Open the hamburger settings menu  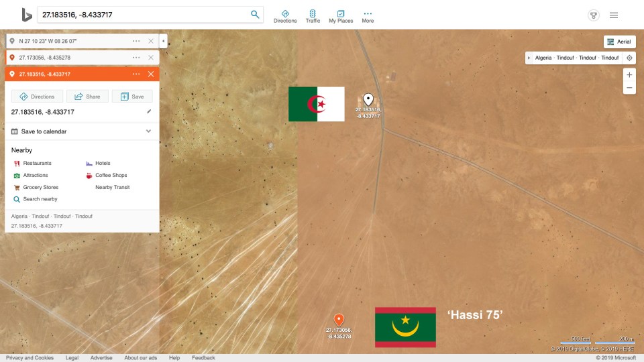click(614, 15)
